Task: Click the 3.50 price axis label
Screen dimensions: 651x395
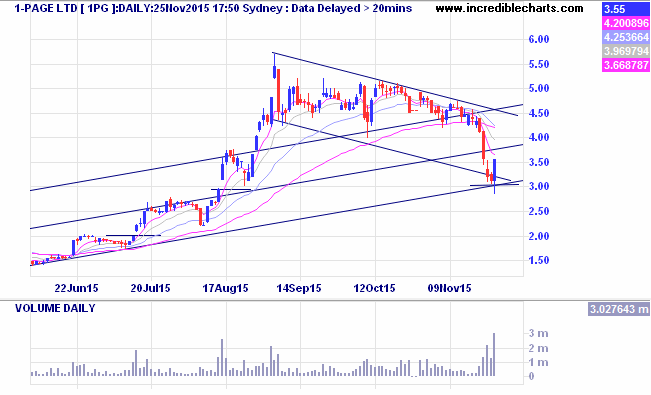Action: (538, 162)
